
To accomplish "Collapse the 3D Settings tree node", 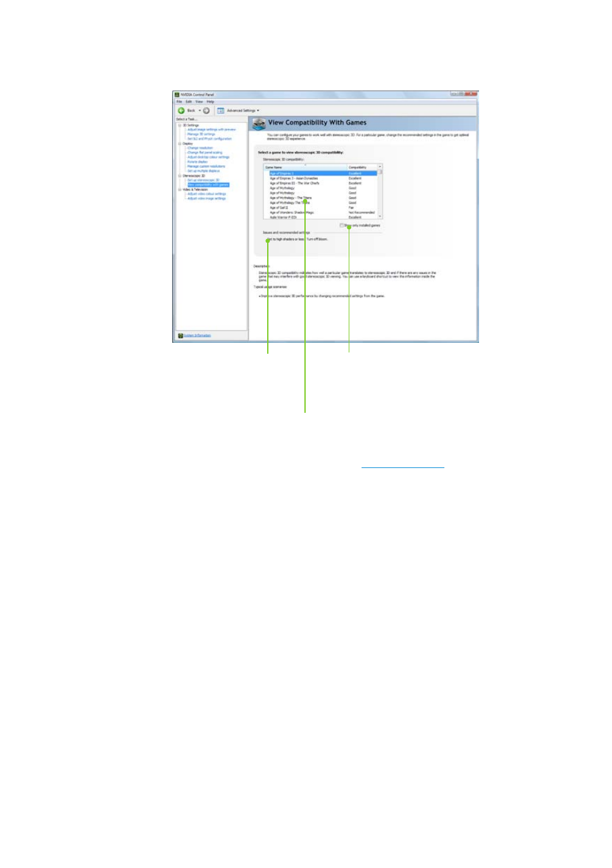I will [x=180, y=125].
